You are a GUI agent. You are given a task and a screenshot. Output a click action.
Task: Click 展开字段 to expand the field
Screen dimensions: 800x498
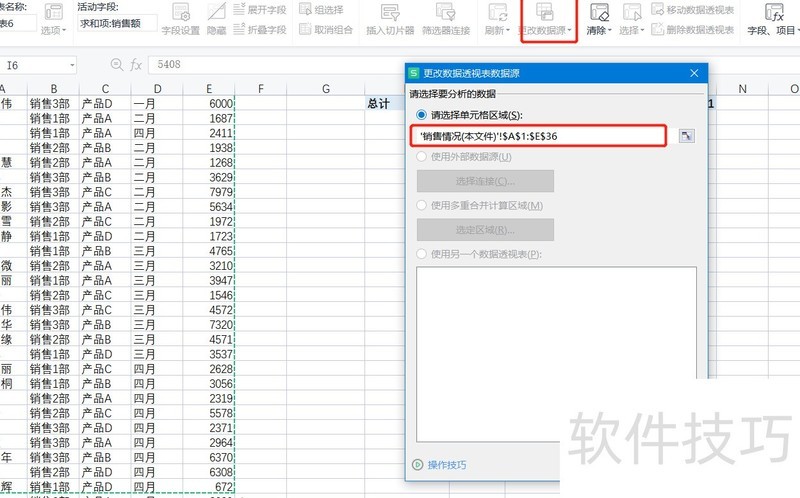pos(260,10)
